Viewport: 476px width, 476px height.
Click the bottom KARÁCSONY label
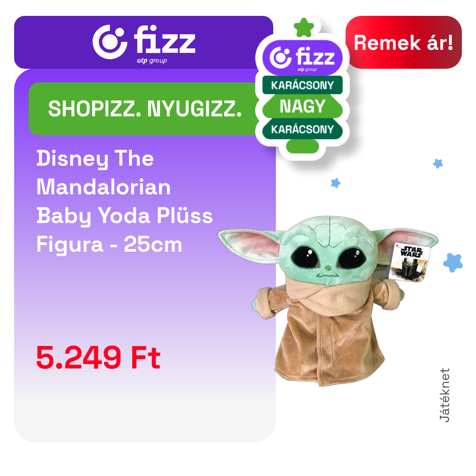tap(302, 129)
